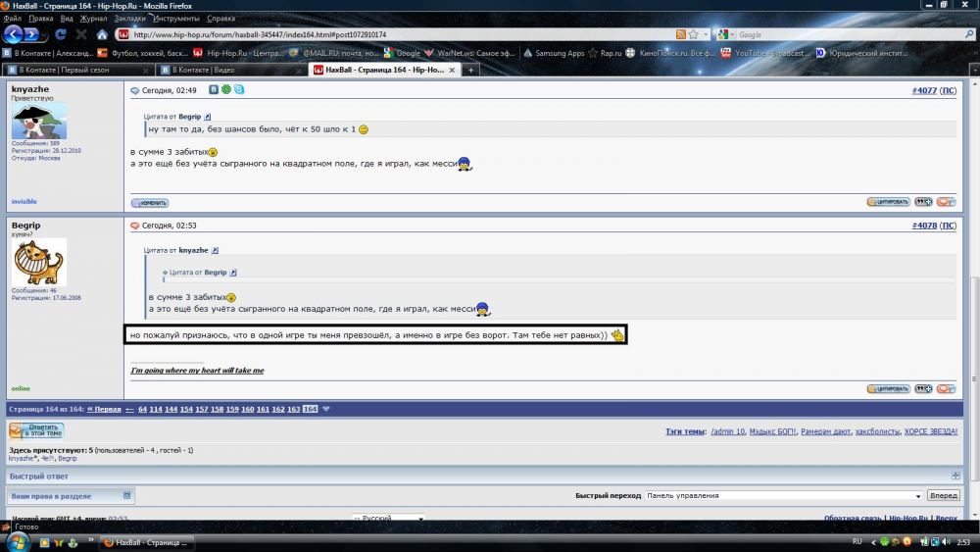Collapse the Быстрый ответ section
Viewport: 980px width, 552px height.
(x=955, y=477)
